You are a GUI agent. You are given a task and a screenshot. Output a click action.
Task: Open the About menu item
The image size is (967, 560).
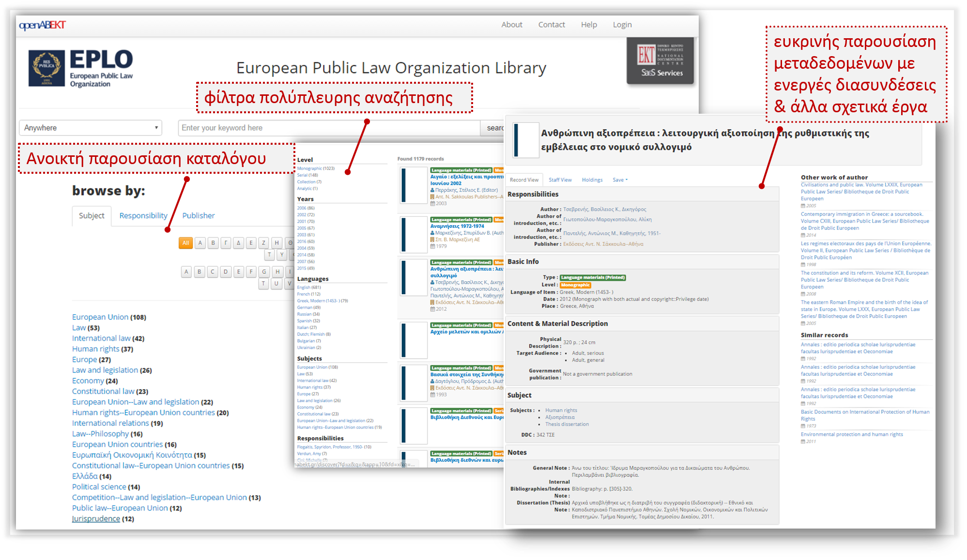click(512, 25)
